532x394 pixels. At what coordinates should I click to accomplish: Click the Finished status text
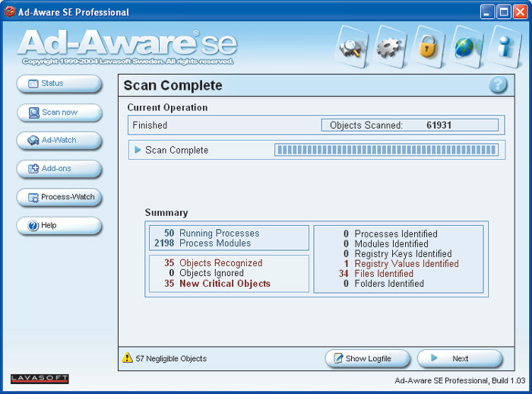pyautogui.click(x=150, y=126)
